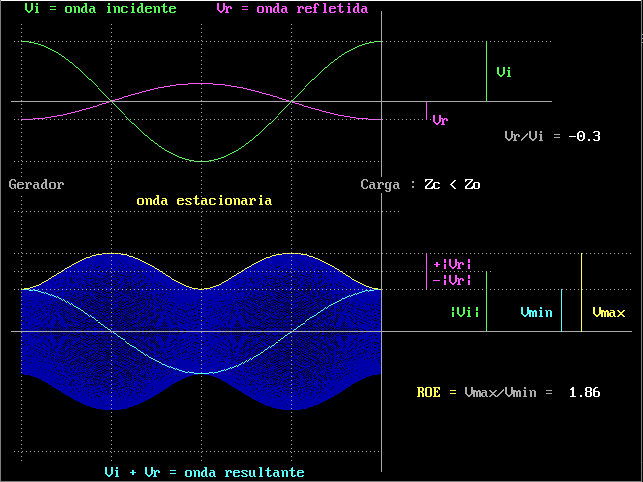
Task: Click the magenta 'Vr = onda refletida' legend
Action: tap(292, 9)
